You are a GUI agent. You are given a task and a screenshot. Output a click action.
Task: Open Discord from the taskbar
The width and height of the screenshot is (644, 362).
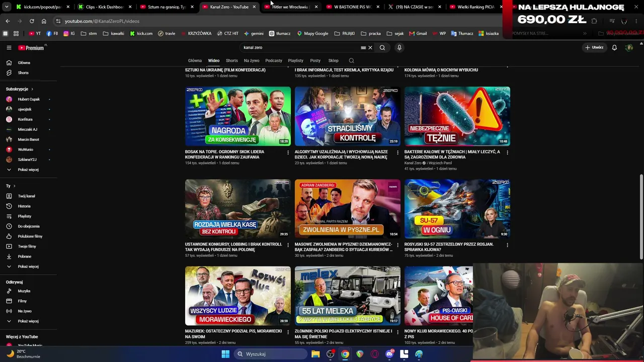pos(389,354)
